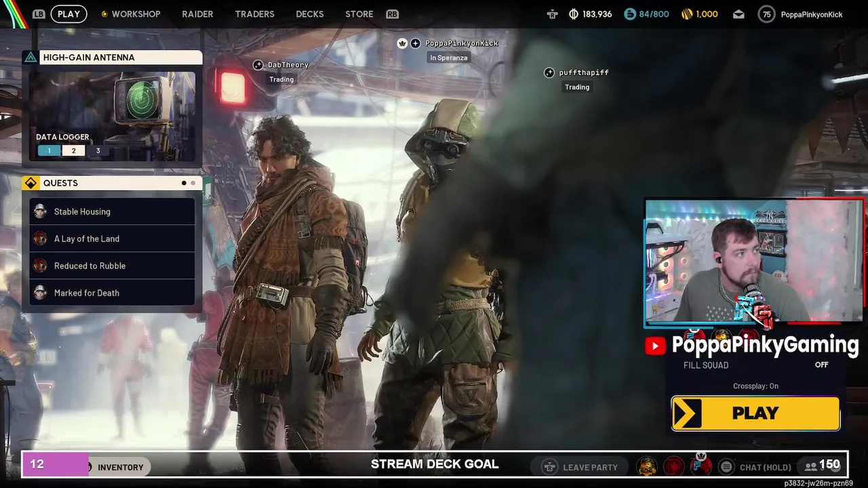Click the pink stream deck goal progress bar
Viewport: 868px width, 488px height.
click(x=56, y=464)
